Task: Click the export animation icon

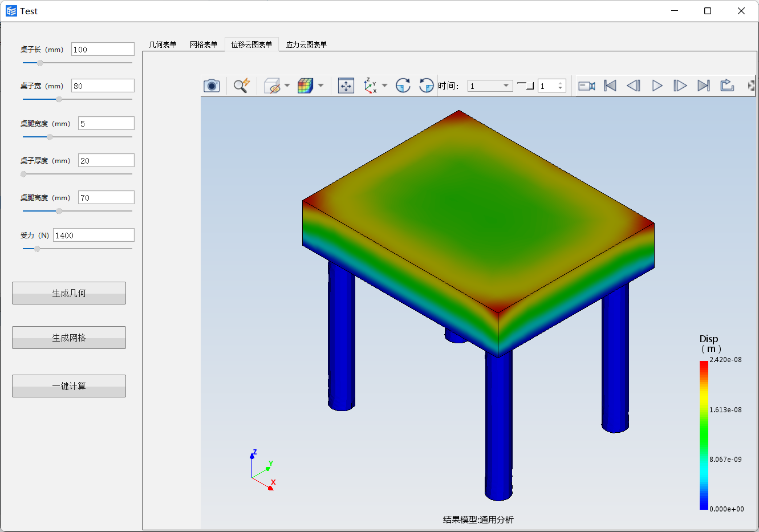Action: (x=727, y=86)
